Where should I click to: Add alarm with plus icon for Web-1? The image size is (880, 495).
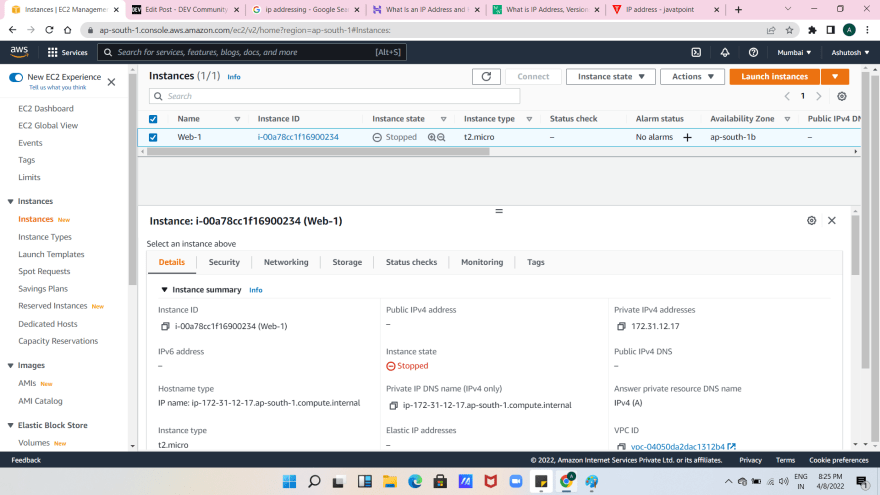(x=687, y=137)
